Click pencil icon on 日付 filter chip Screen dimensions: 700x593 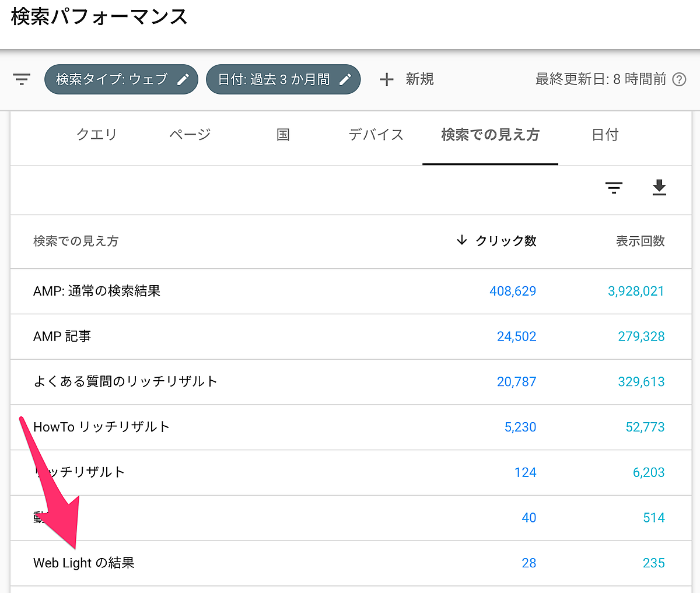[x=345, y=79]
